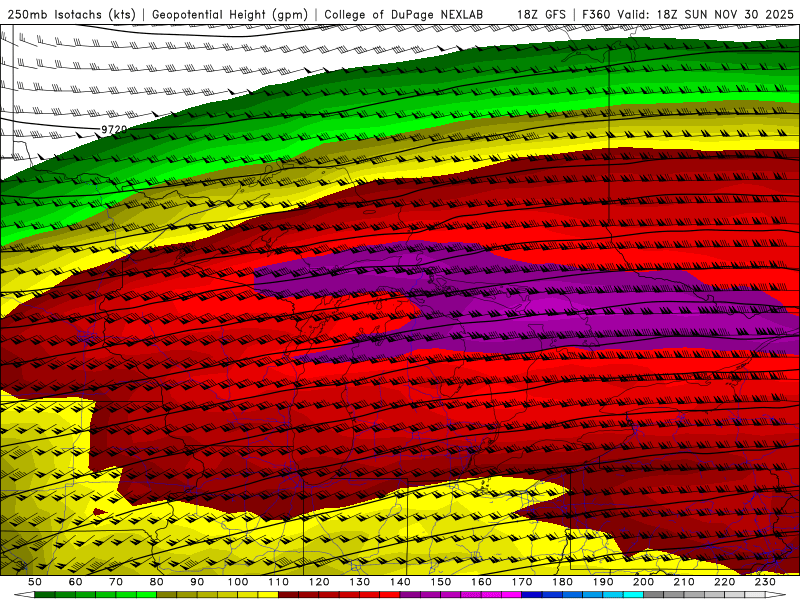This screenshot has height=600, width=800.
Task: Click the 220 value on color scale
Action: click(724, 582)
